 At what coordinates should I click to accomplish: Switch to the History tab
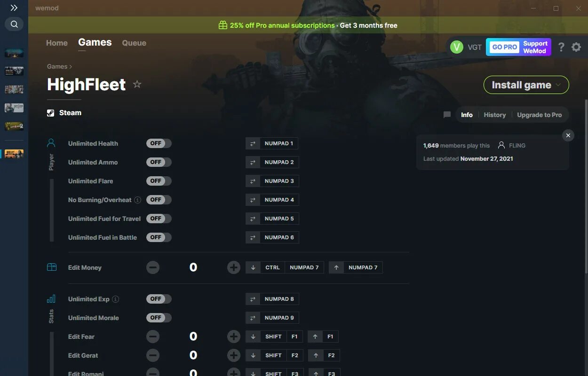(495, 115)
